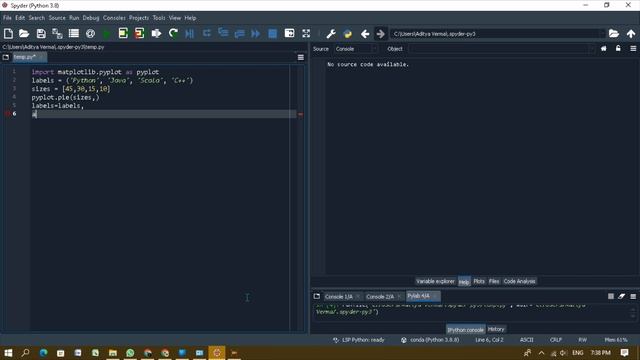Screen dimensions: 640x360
Task: Save the current file
Action: (41, 33)
